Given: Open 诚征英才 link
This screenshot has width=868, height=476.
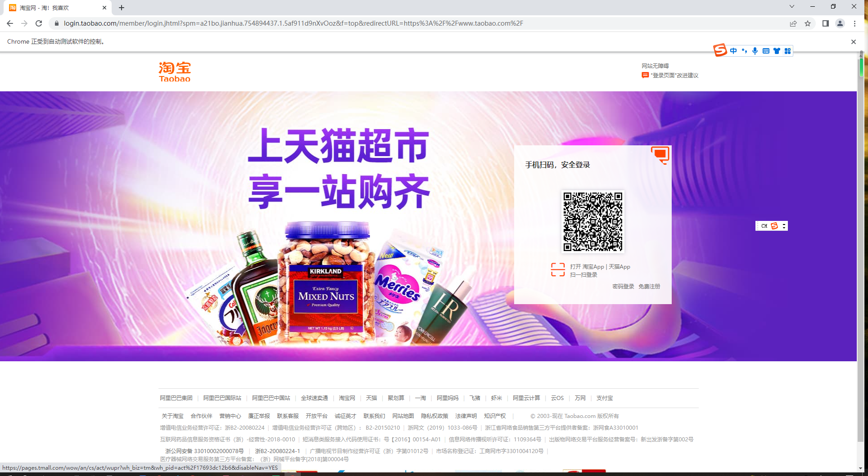Looking at the screenshot, I should 345,416.
